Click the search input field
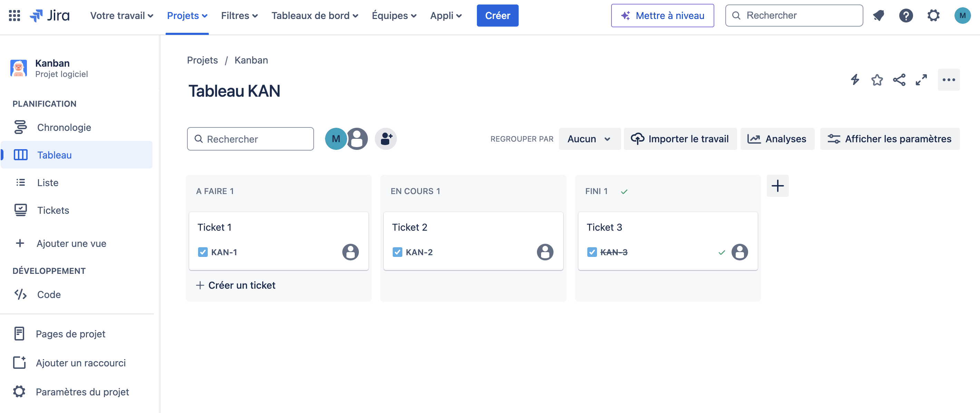 [x=251, y=138]
